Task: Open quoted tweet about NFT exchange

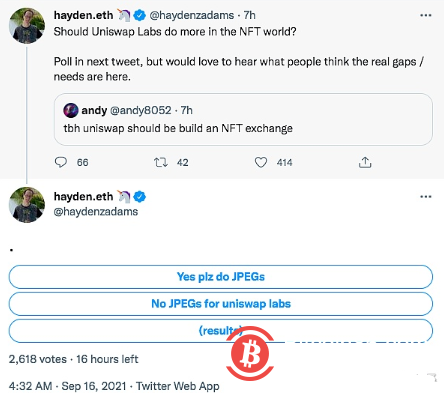Action: tap(243, 119)
